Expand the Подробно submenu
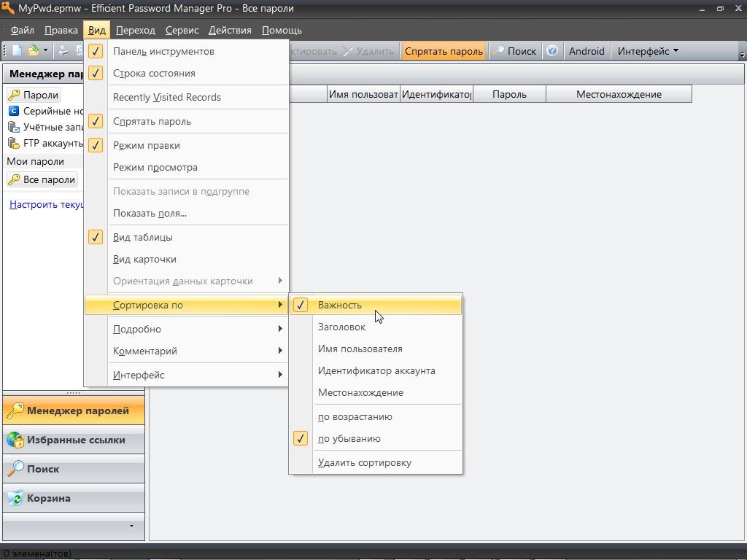Screen dimensions: 747x560 pyautogui.click(x=186, y=329)
